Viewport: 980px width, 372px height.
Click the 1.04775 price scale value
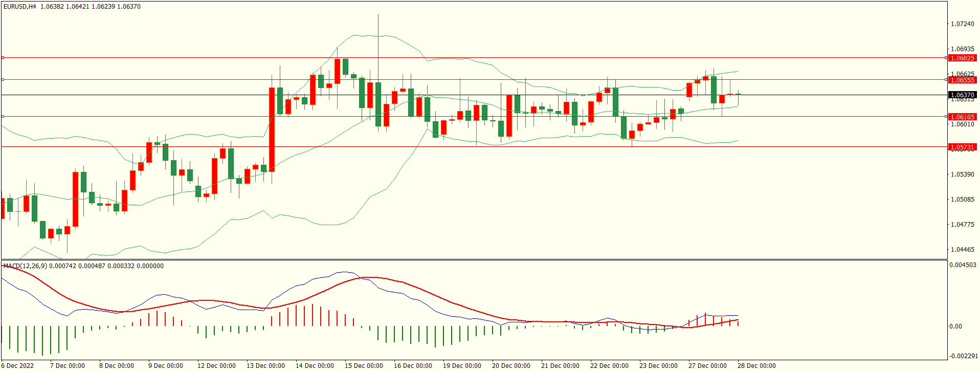962,225
